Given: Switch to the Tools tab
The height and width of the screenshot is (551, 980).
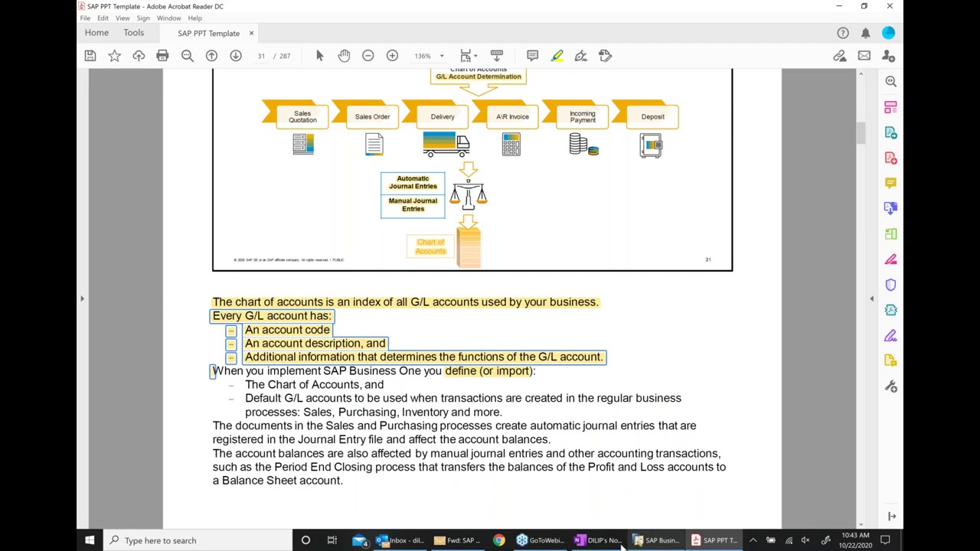Looking at the screenshot, I should coord(134,33).
